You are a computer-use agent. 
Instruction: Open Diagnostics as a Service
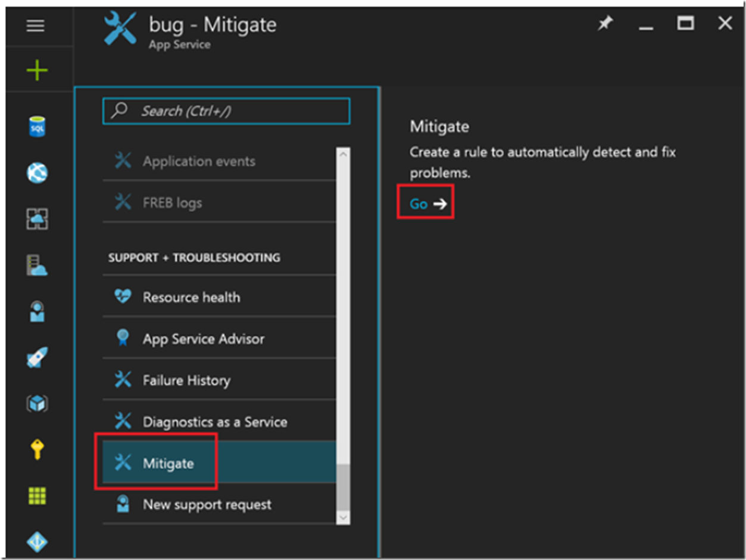click(219, 421)
